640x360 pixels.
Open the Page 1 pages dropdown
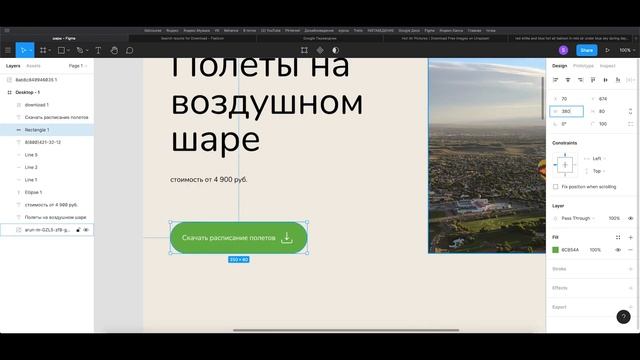(x=78, y=66)
